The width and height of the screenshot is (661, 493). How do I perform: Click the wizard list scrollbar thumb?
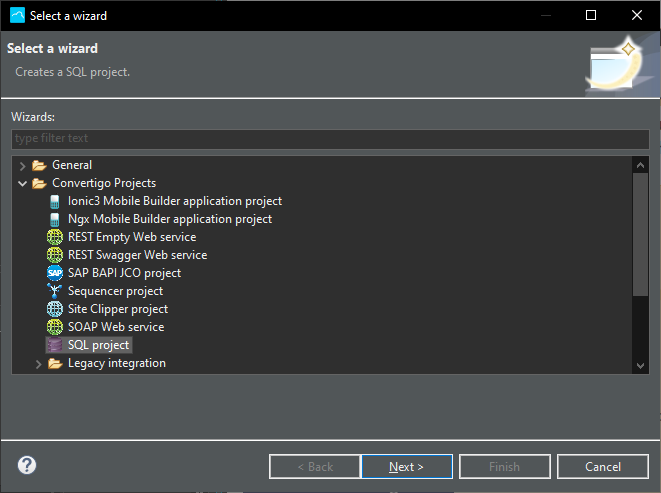pyautogui.click(x=640, y=234)
